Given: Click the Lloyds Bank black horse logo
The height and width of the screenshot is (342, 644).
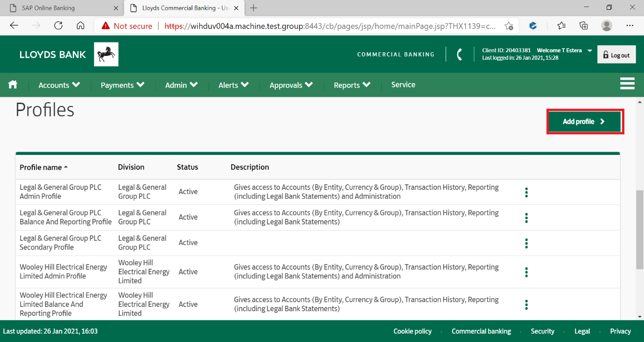Looking at the screenshot, I should point(106,55).
